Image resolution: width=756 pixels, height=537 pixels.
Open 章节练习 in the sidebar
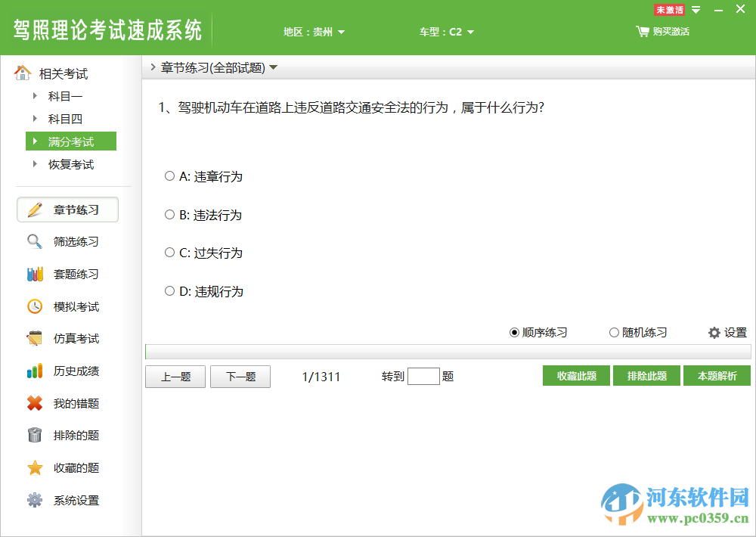click(67, 210)
